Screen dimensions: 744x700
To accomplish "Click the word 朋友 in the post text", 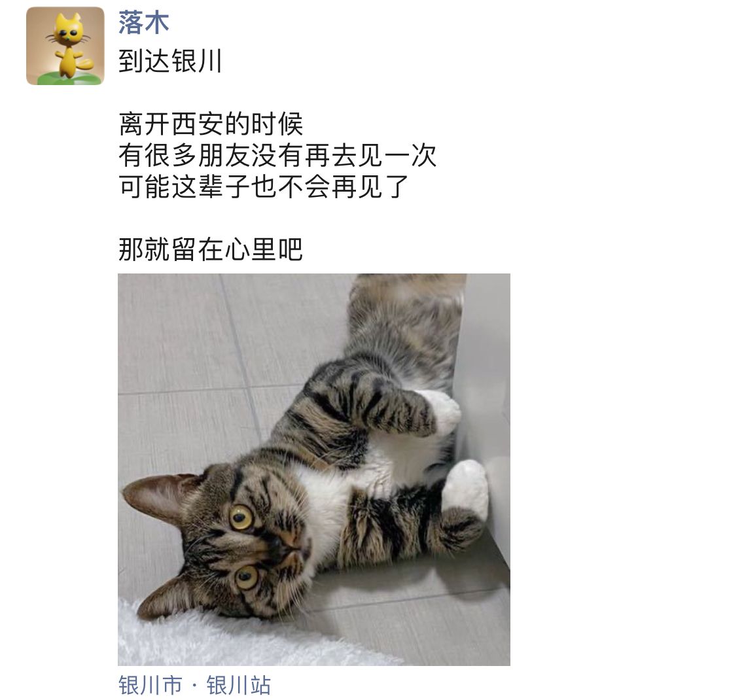I will [224, 156].
